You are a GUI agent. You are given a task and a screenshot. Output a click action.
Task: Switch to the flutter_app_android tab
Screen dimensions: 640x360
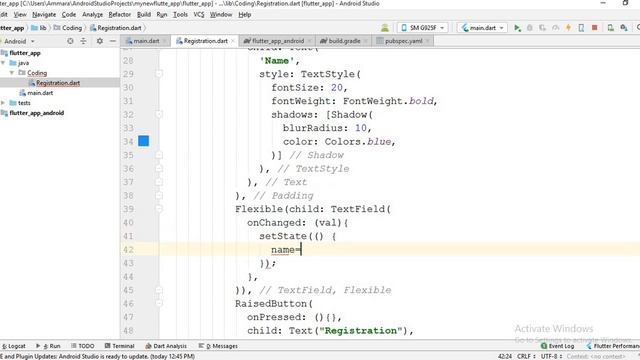click(x=278, y=41)
